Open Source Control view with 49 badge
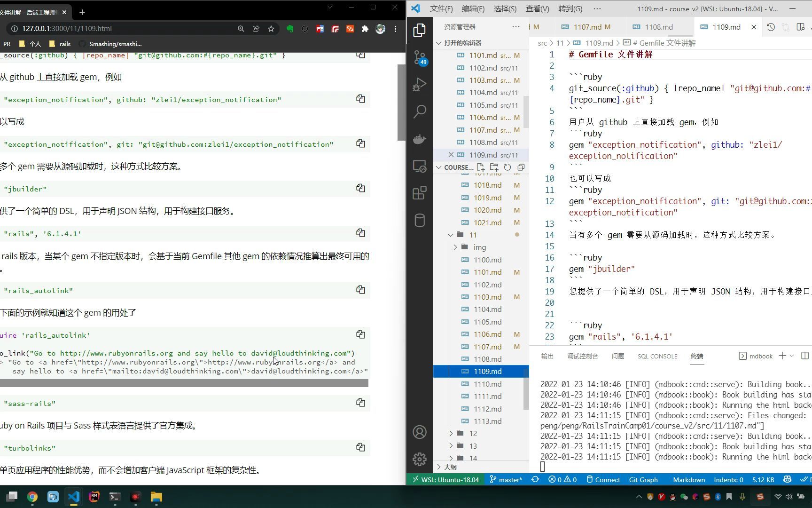 (420, 57)
